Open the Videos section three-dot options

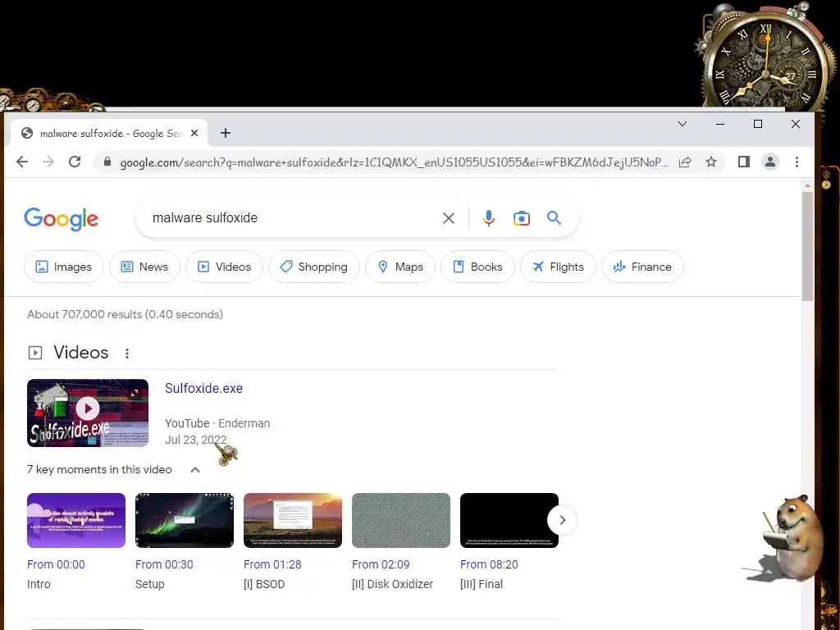tap(127, 353)
